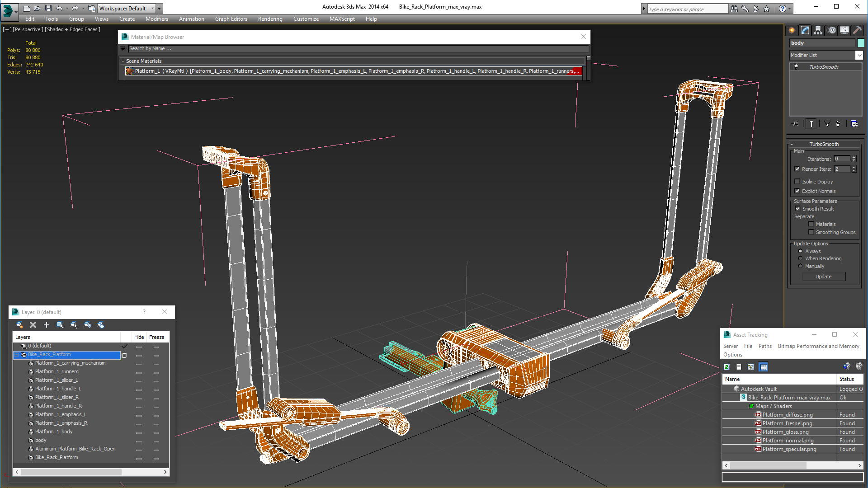
Task: Click the Open File folder icon
Action: (37, 9)
